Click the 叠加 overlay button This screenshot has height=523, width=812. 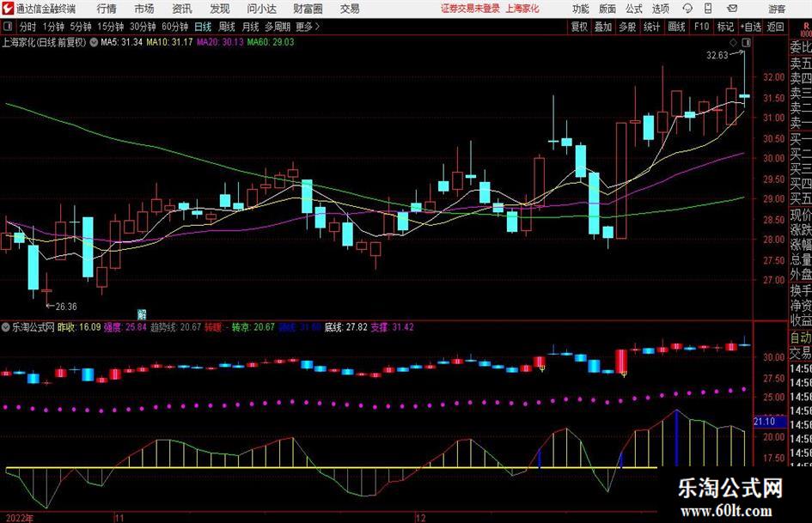coord(603,27)
